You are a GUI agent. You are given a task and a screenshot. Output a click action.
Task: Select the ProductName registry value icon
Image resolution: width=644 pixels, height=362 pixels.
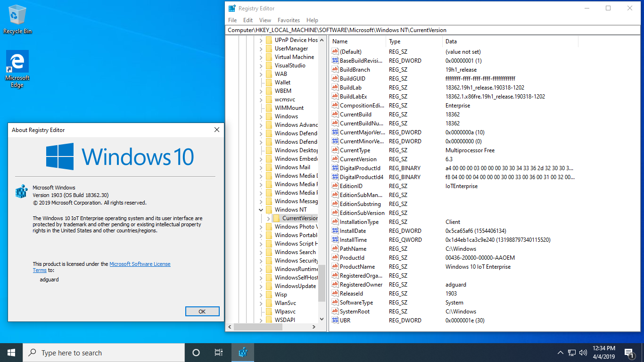(x=335, y=267)
